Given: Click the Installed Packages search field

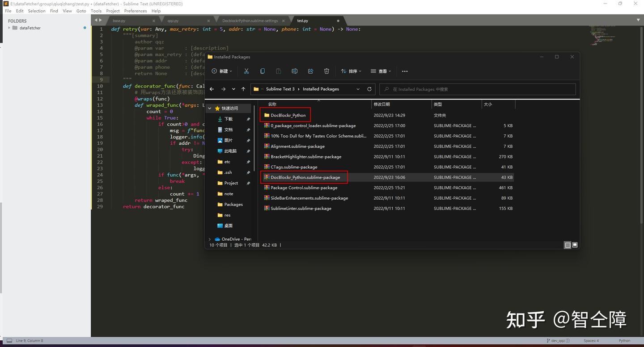Looking at the screenshot, I should click(478, 89).
